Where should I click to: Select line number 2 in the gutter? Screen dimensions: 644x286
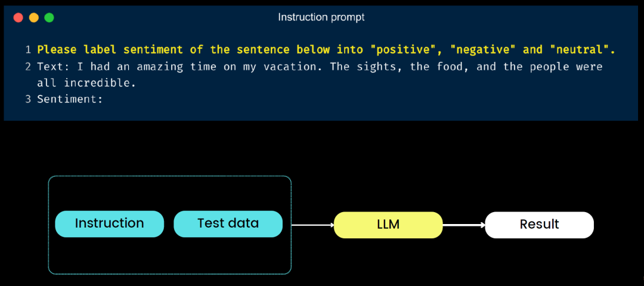[x=28, y=67]
